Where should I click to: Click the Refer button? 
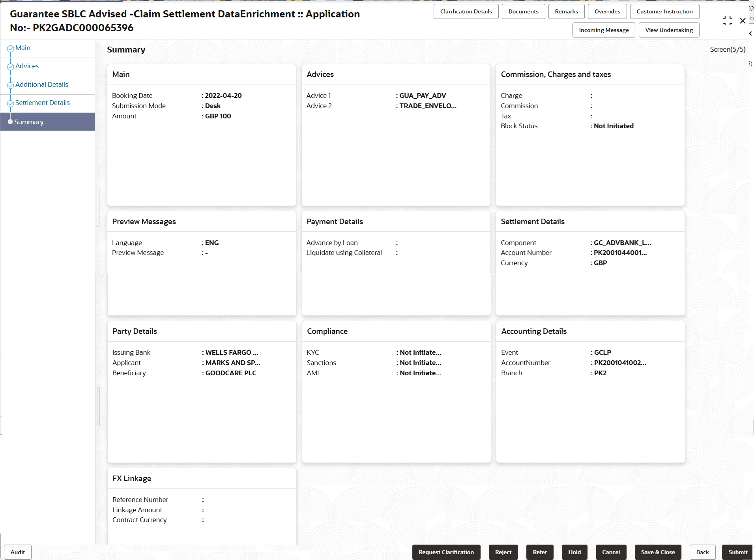[540, 552]
